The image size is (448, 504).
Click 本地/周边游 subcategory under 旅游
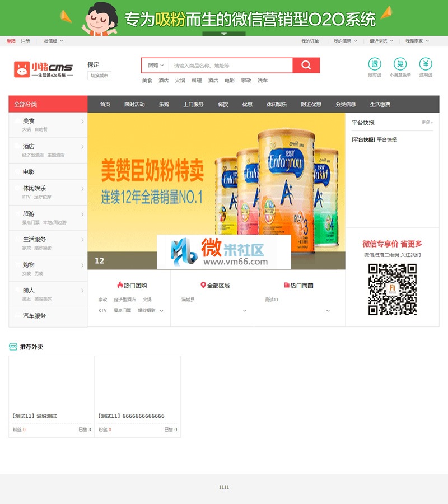[x=55, y=222]
